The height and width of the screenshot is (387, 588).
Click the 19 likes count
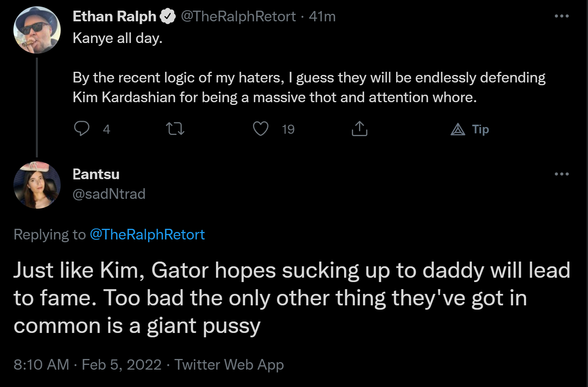tap(288, 129)
